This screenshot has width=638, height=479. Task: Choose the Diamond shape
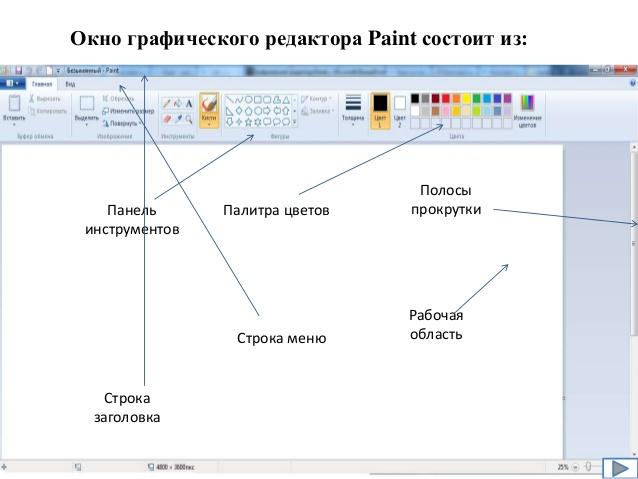click(x=239, y=110)
